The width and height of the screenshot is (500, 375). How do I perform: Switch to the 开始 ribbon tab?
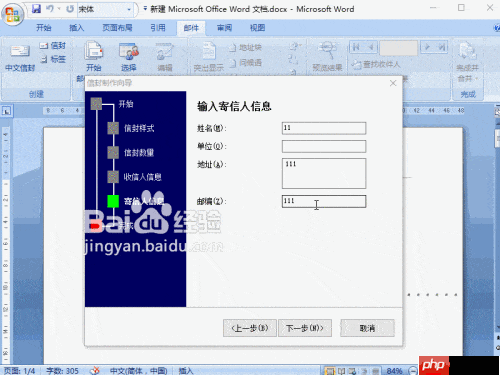tap(44, 28)
